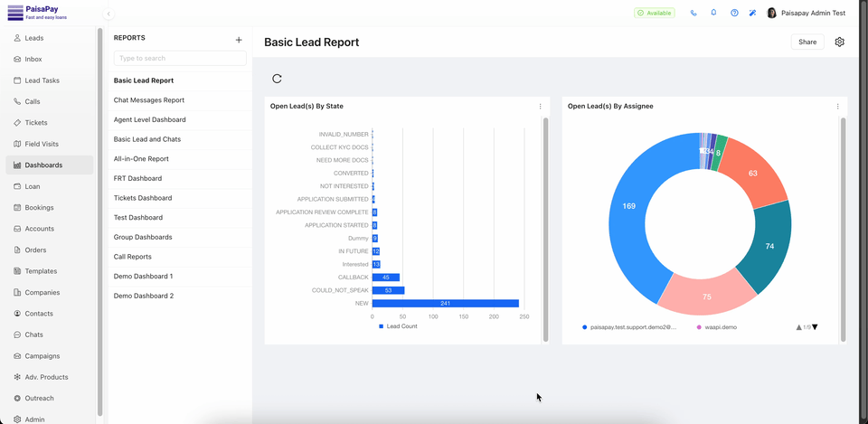
Task: Toggle the Available status badge
Action: [x=654, y=14]
